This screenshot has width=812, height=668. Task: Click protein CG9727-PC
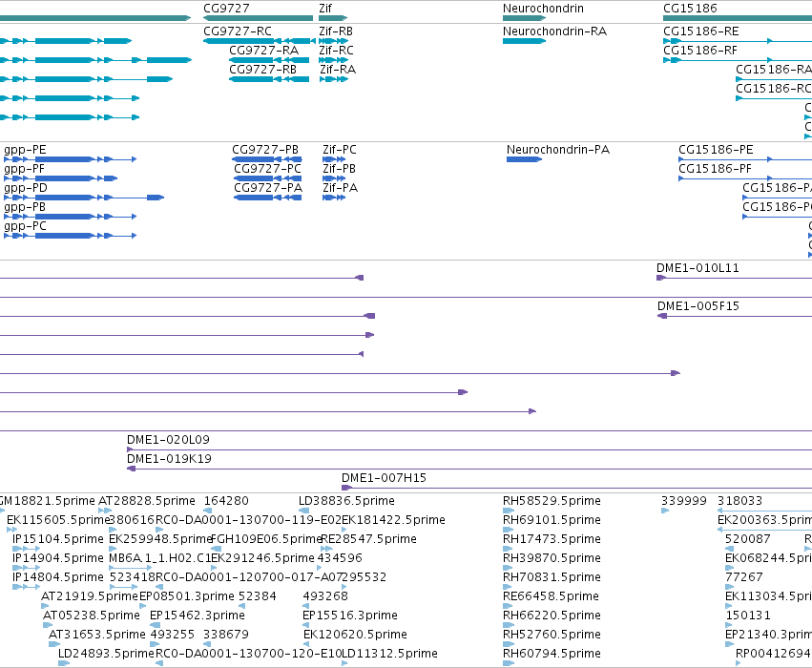[x=267, y=178]
